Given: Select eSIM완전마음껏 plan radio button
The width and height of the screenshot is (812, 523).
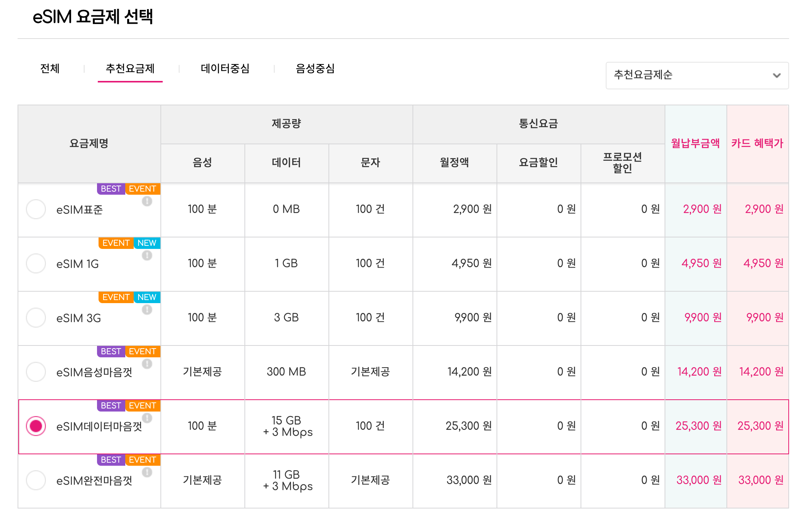Looking at the screenshot, I should (x=36, y=480).
